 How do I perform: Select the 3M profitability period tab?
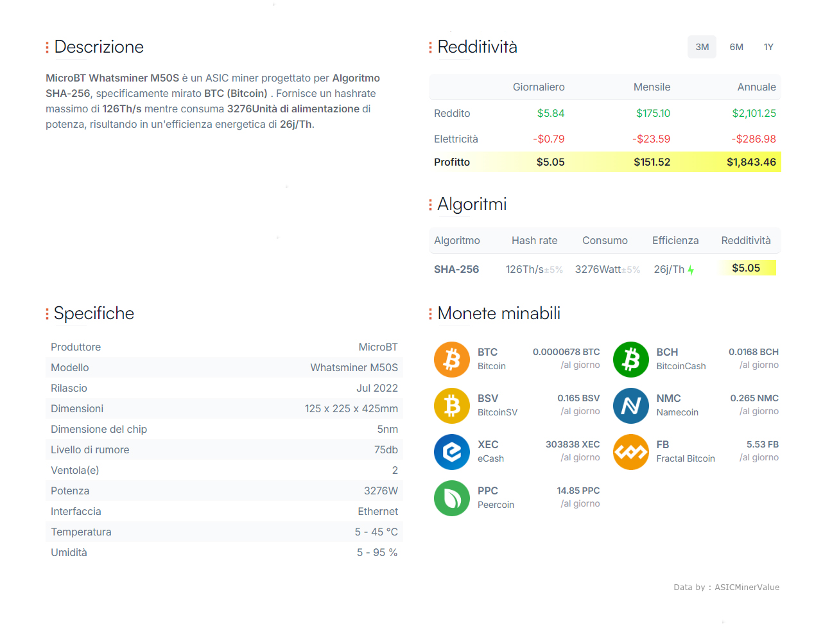coord(702,47)
